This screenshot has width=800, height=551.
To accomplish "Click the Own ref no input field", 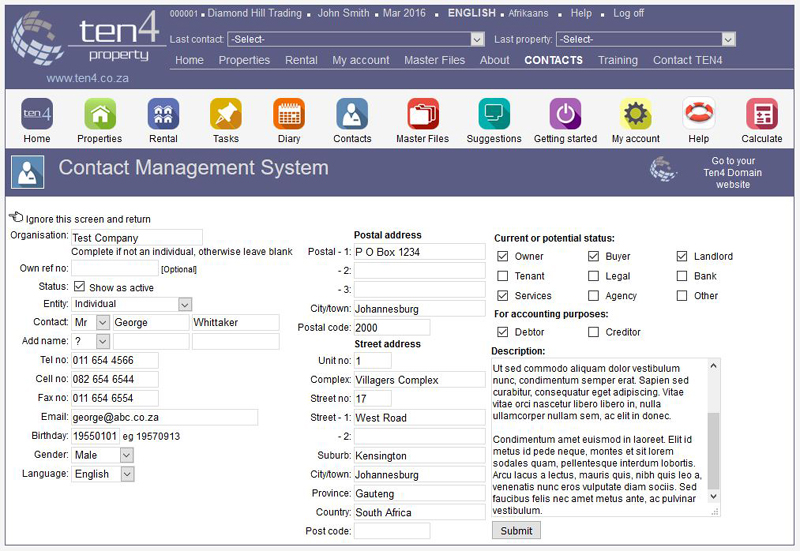I will point(115,268).
